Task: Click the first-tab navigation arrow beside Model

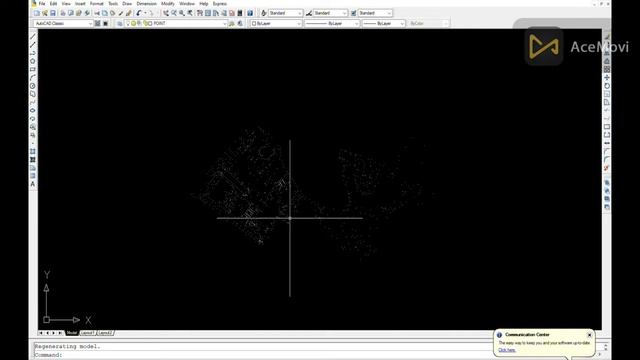Action: pos(41,333)
